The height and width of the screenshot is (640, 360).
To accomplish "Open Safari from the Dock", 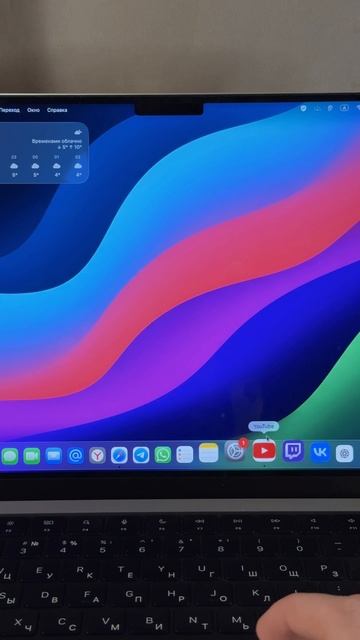I will [x=119, y=455].
